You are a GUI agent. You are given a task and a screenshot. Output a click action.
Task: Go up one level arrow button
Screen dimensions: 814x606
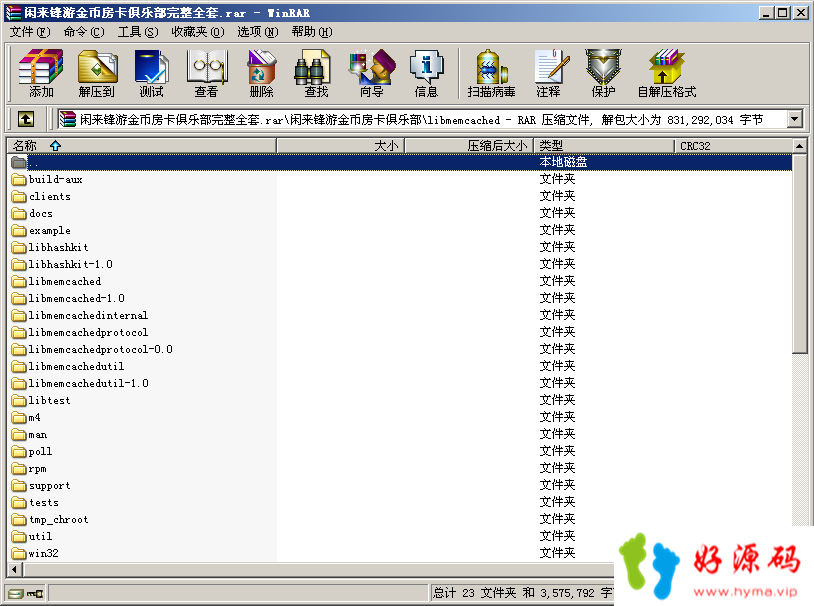point(26,119)
